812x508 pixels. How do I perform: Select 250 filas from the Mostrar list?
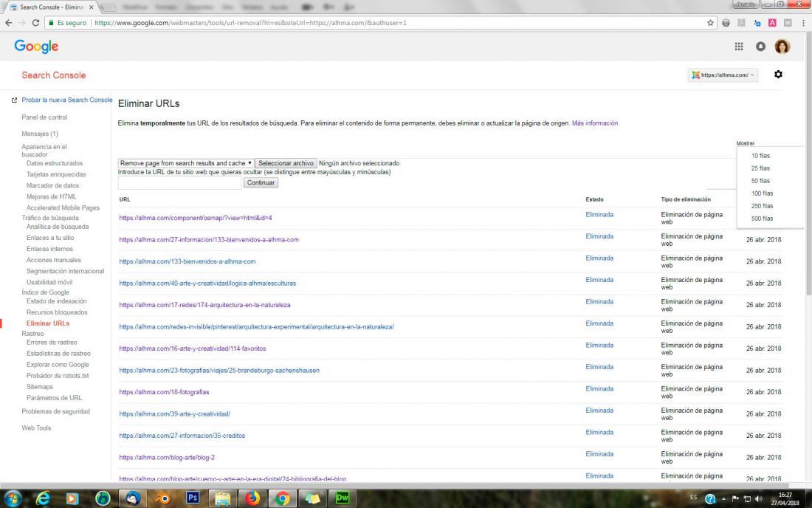point(762,205)
